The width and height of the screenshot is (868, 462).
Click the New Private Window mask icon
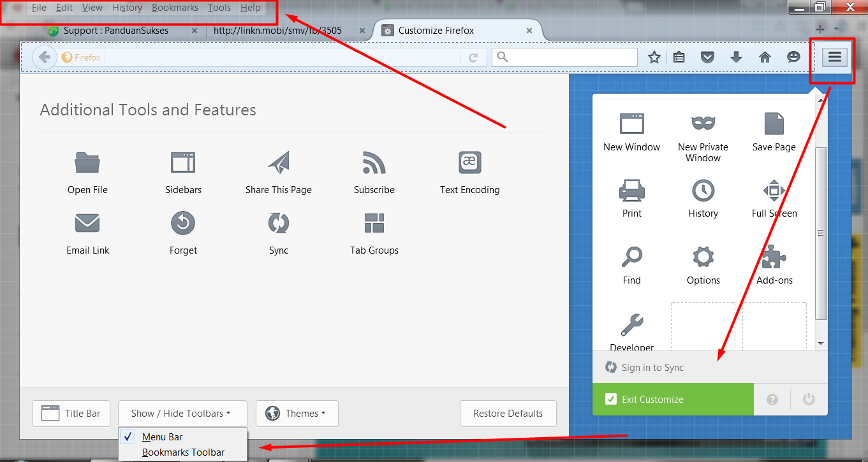[x=703, y=123]
